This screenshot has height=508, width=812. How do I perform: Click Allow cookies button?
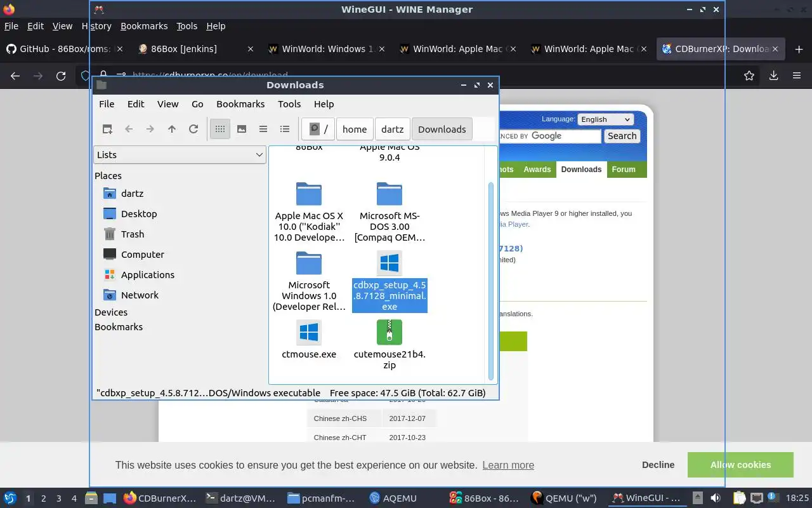pos(740,465)
